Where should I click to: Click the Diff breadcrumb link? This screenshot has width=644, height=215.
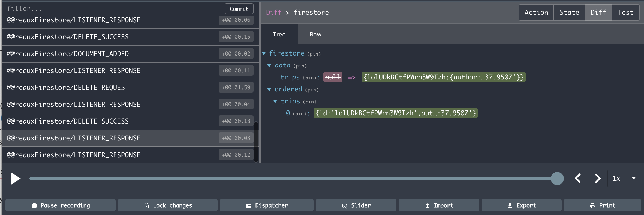point(274,13)
